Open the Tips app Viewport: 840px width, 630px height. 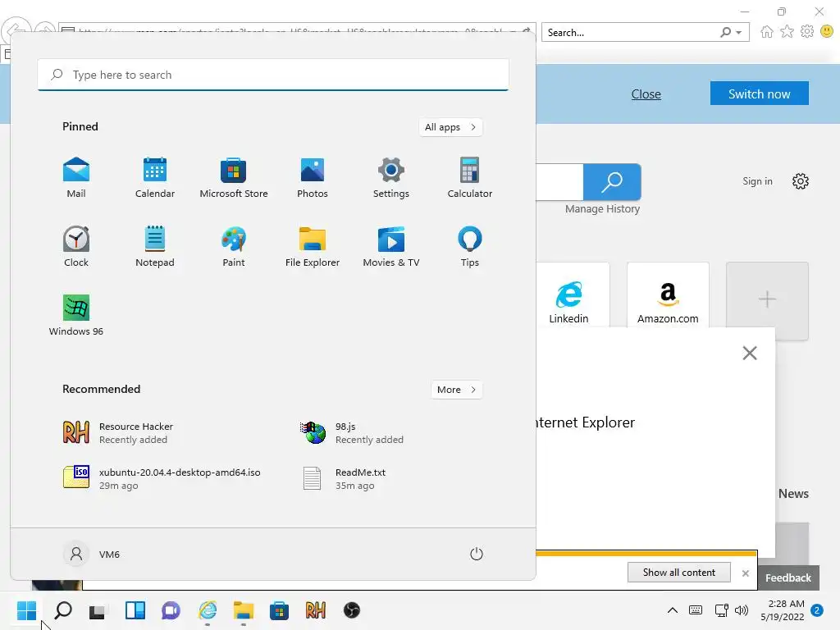click(470, 246)
